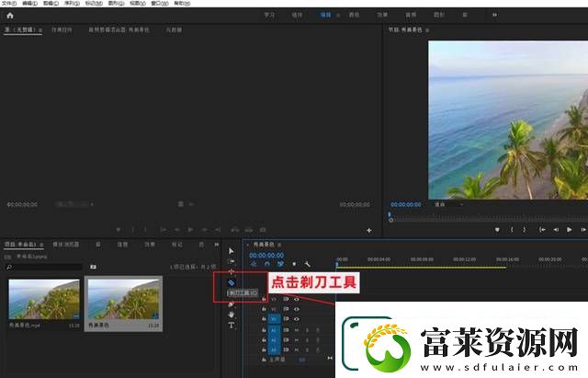Open the Window menu
Screen dimensions: 588x378
click(159, 4)
